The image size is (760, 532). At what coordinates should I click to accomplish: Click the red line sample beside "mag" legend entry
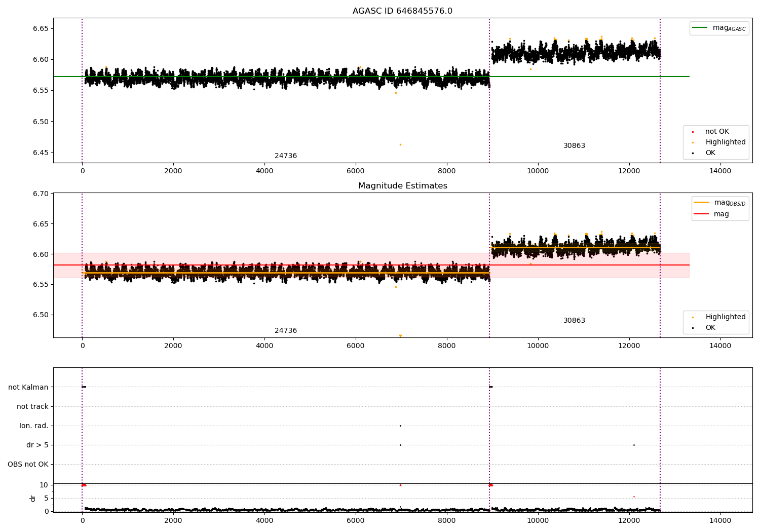[702, 214]
